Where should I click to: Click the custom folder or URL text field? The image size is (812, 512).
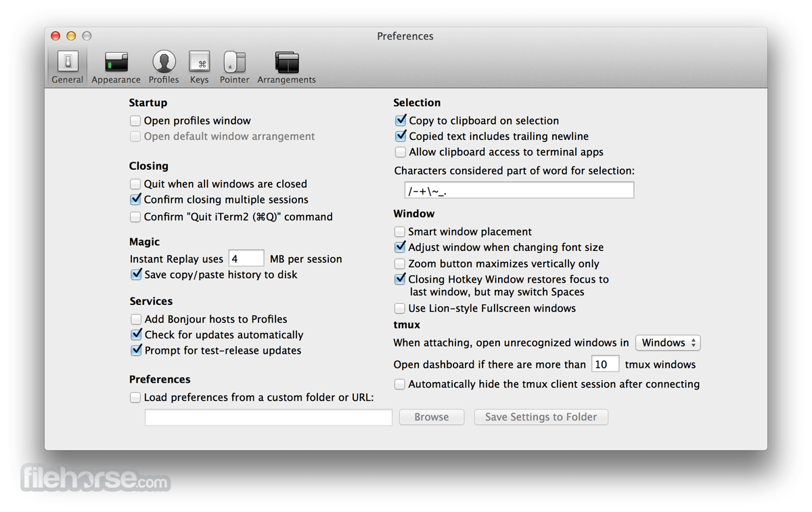(x=269, y=417)
